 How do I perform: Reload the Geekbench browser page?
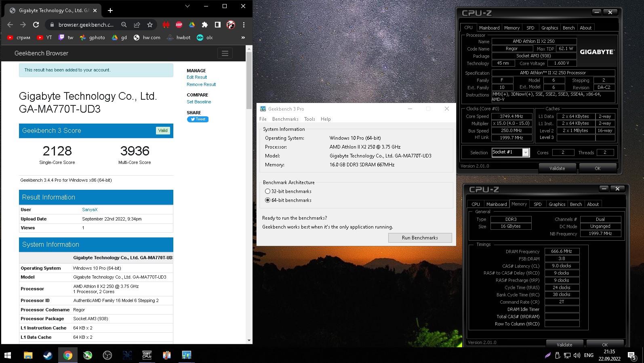36,25
